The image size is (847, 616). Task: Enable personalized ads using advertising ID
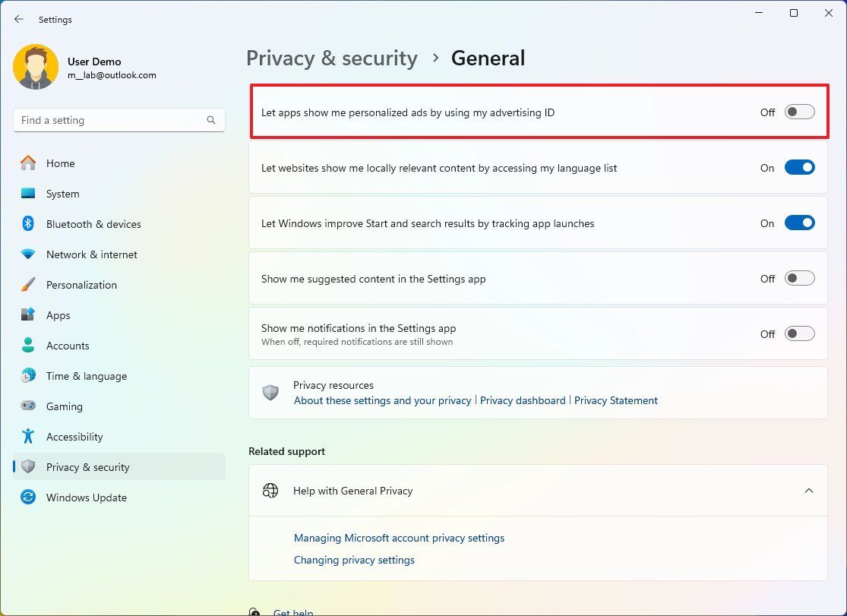pyautogui.click(x=798, y=112)
